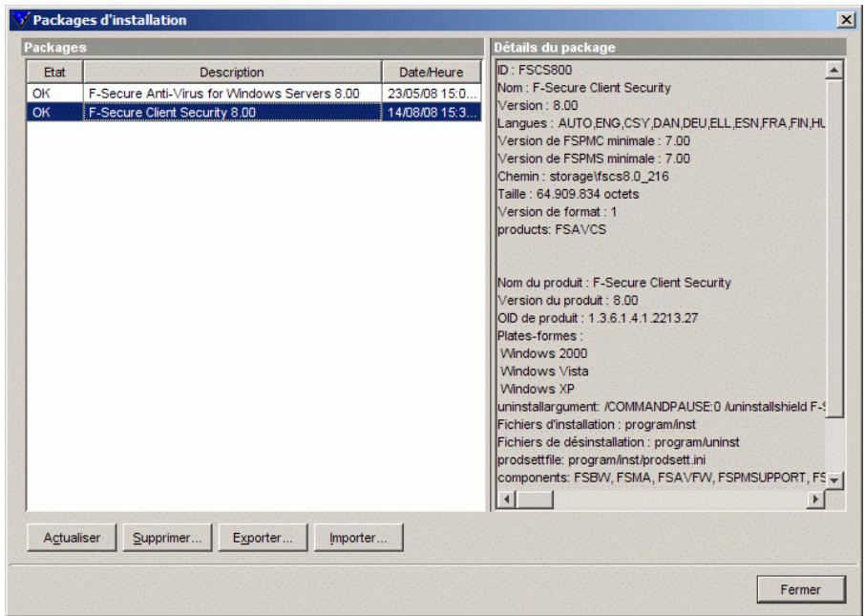Click the details scroll down arrow
865x616 pixels.
(x=833, y=480)
